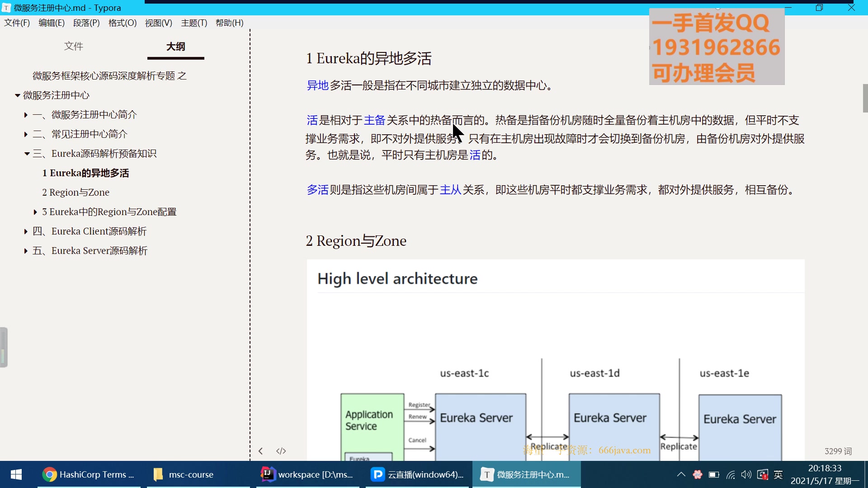Toggle English input method indicator

[x=778, y=474]
